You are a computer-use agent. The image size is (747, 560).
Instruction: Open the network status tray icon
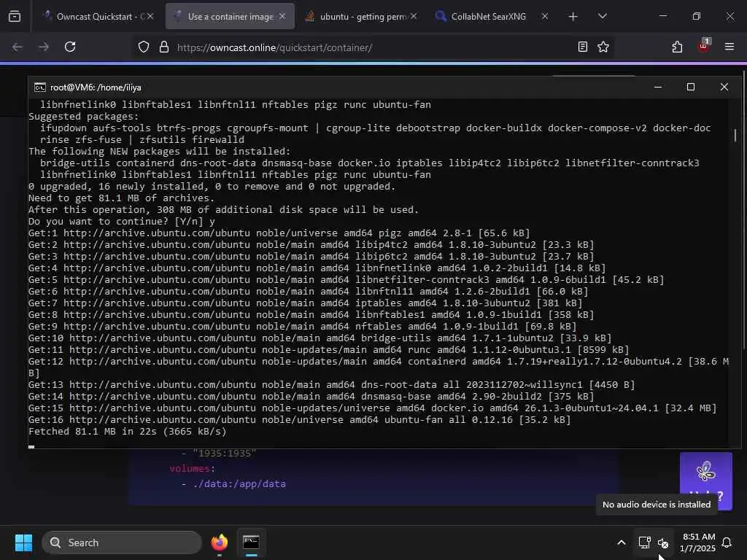[x=644, y=542]
